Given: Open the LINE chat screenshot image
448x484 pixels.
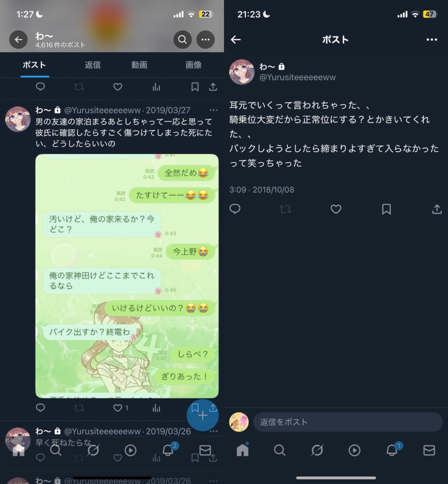Looking at the screenshot, I should [x=127, y=276].
